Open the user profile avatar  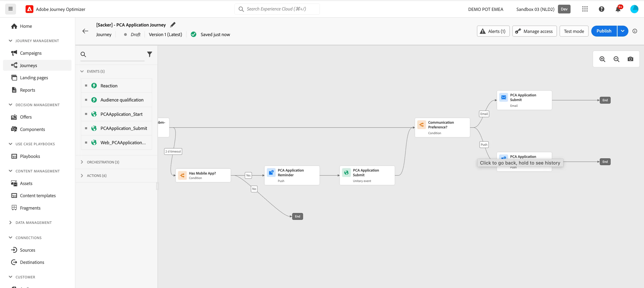(x=634, y=9)
